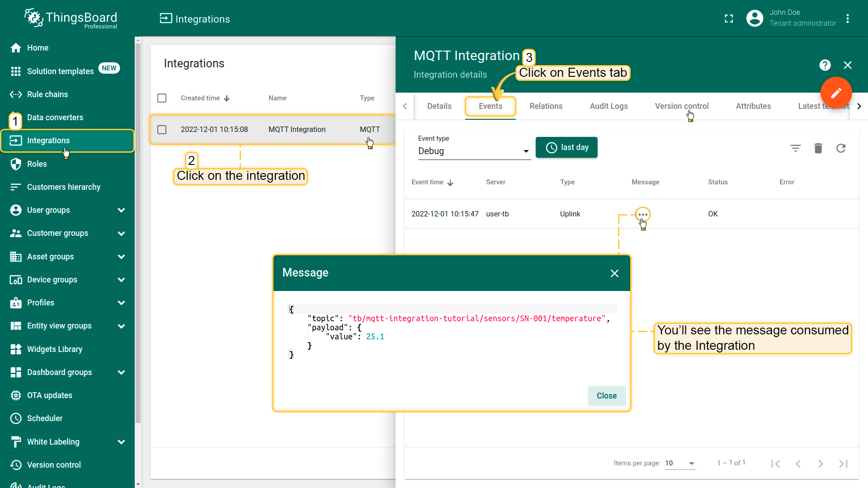Toggle select-all integrations checkbox
Viewport: 868px width, 488px height.
click(x=162, y=98)
